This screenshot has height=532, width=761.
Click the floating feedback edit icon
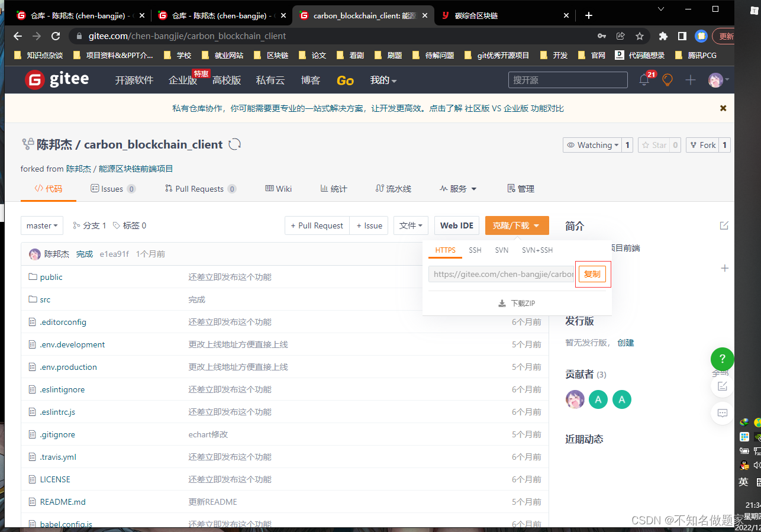click(722, 386)
